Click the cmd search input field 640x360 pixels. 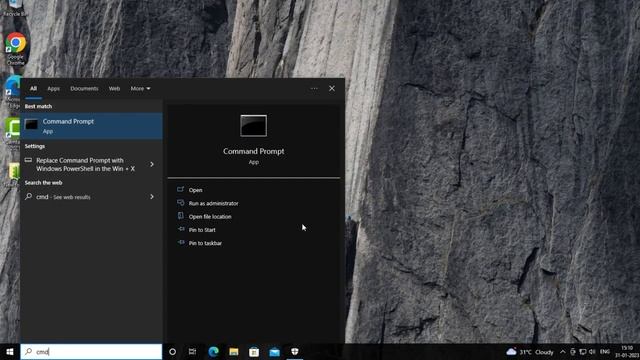pyautogui.click(x=91, y=351)
